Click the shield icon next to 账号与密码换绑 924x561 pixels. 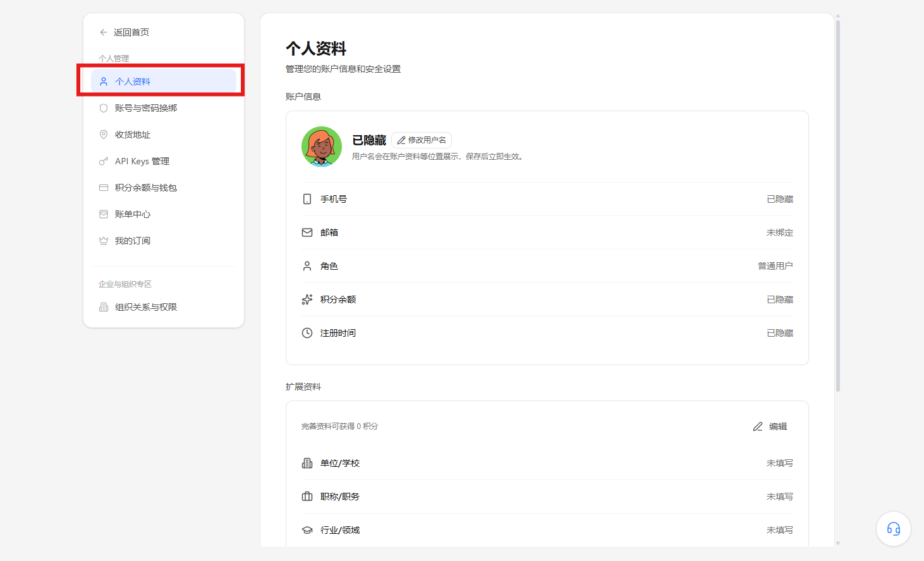104,108
